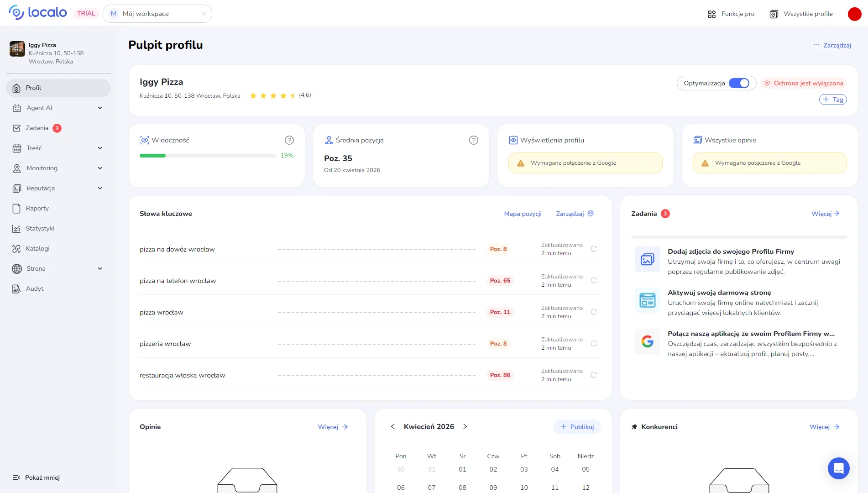Refresh the 'restauracja włoska wrocław' keyword

594,375
